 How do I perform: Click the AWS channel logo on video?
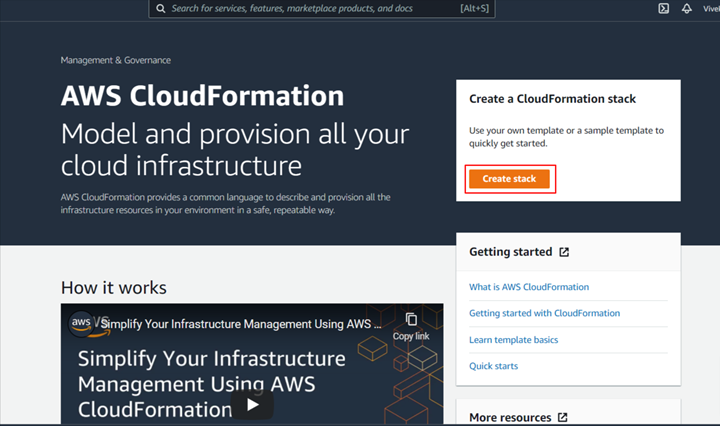click(82, 323)
